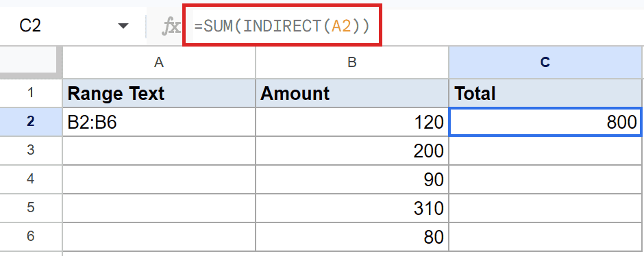This screenshot has height=256, width=644.
Task: Select column B header
Action: [352, 62]
